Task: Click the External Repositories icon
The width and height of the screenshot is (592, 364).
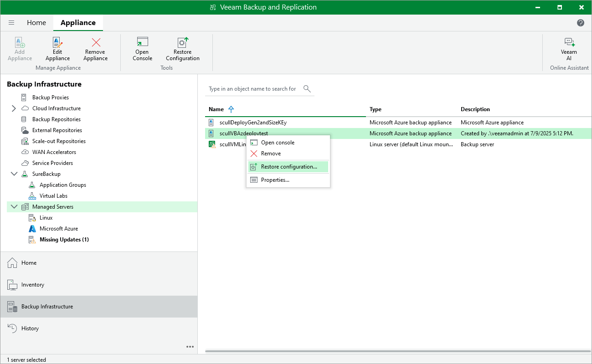Action: pyautogui.click(x=25, y=130)
